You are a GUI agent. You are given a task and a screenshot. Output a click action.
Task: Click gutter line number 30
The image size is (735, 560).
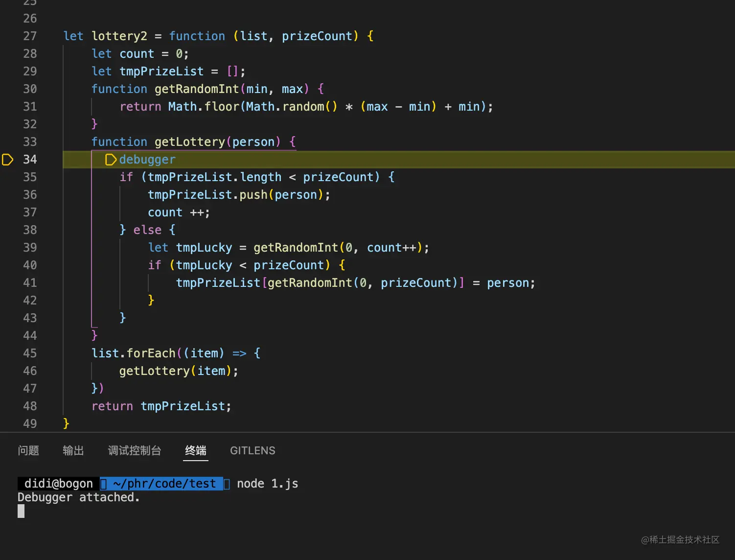[30, 89]
